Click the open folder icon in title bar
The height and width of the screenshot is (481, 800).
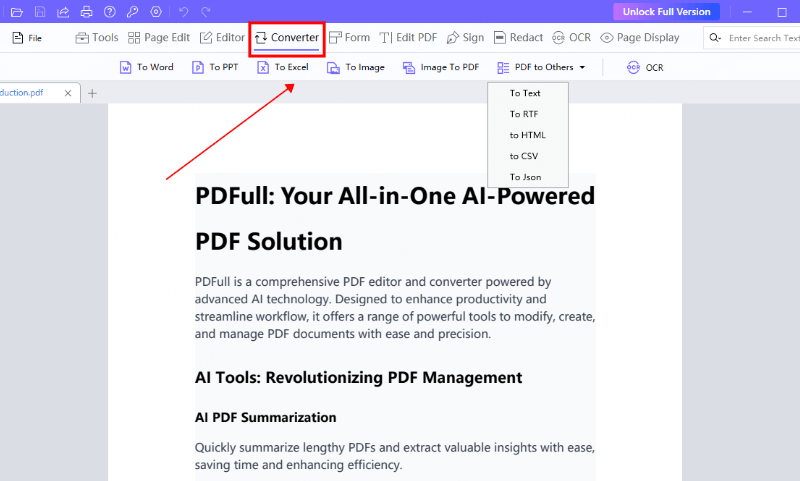coord(16,12)
